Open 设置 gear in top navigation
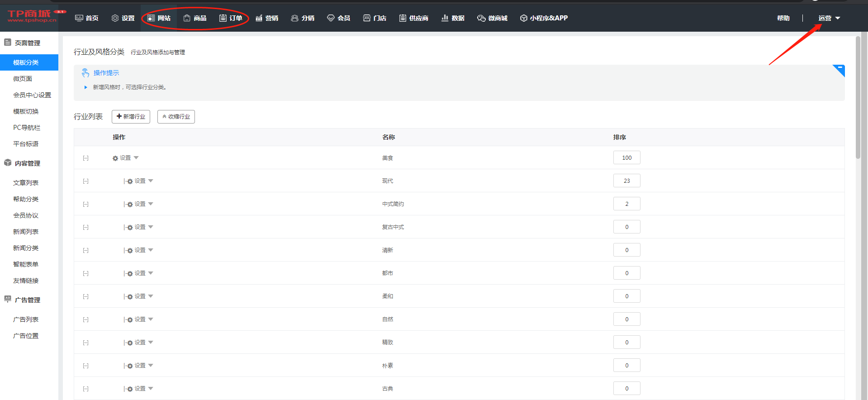Viewport: 868px width, 400px height. pos(115,18)
